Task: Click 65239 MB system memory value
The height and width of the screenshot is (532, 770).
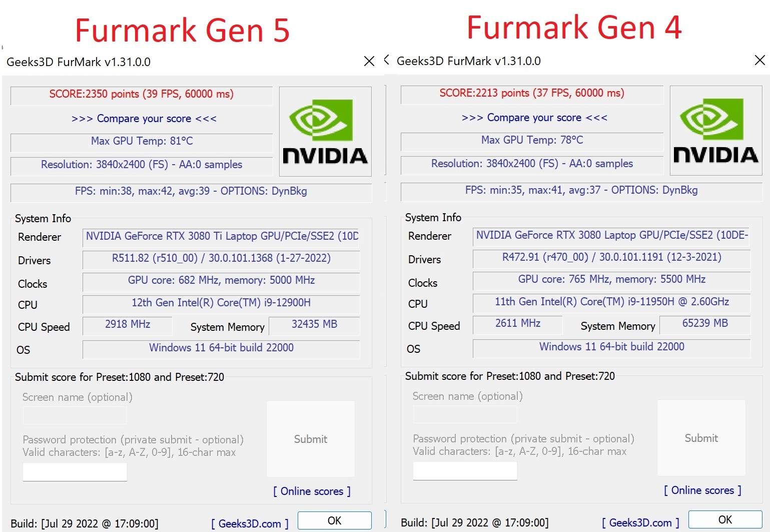Action: (705, 324)
